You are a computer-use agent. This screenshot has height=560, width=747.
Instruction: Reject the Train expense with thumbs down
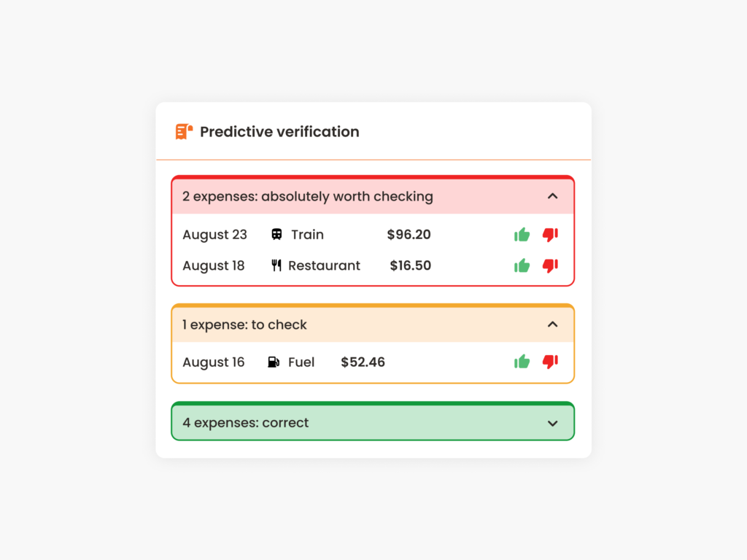[549, 235]
